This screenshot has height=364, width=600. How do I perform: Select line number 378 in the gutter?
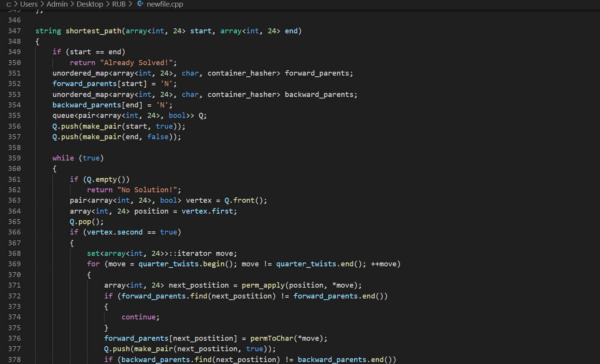[x=14, y=360]
